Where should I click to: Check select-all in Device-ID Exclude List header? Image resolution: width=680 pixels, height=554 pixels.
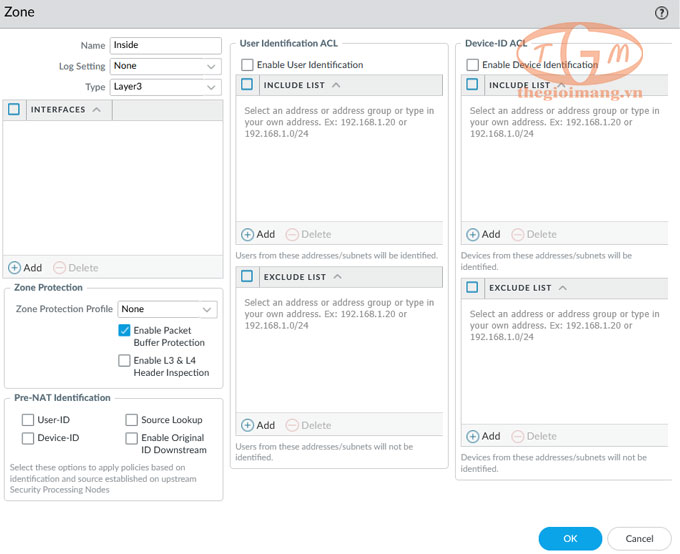coord(472,287)
